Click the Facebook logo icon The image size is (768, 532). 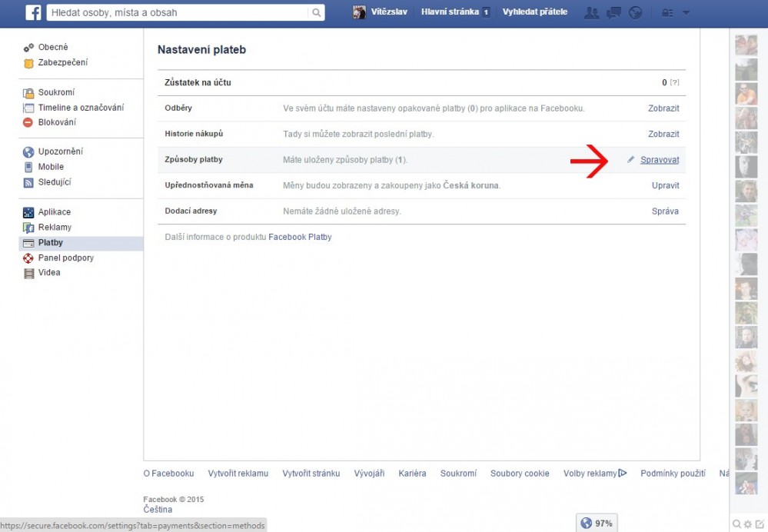click(x=33, y=12)
